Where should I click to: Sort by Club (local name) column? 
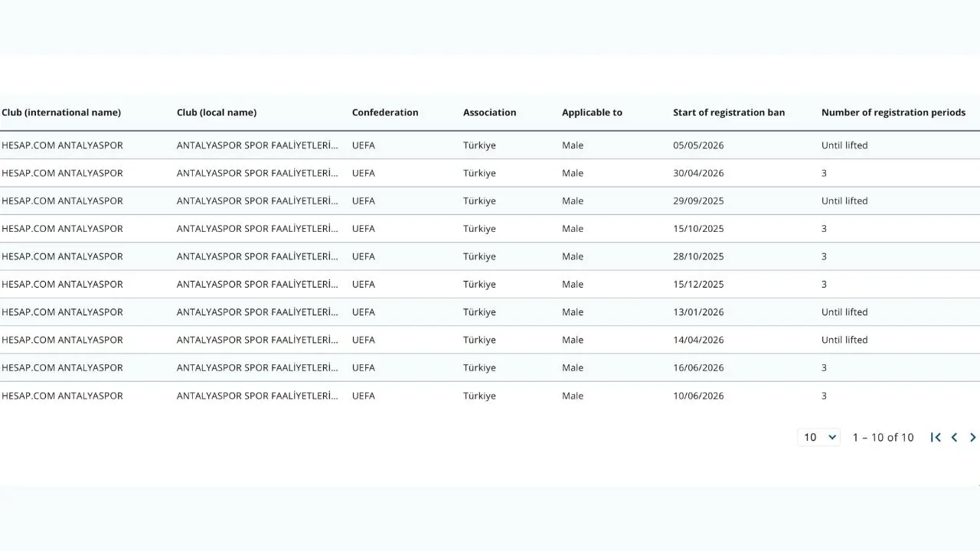pos(217,112)
